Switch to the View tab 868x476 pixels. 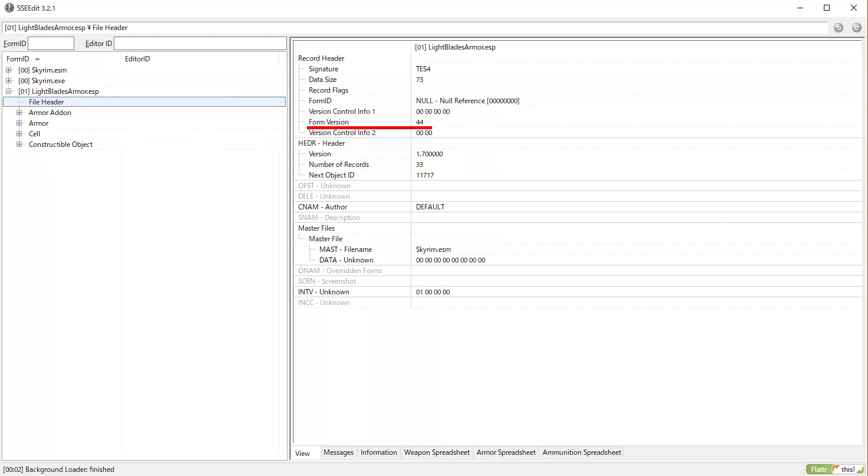pos(303,453)
